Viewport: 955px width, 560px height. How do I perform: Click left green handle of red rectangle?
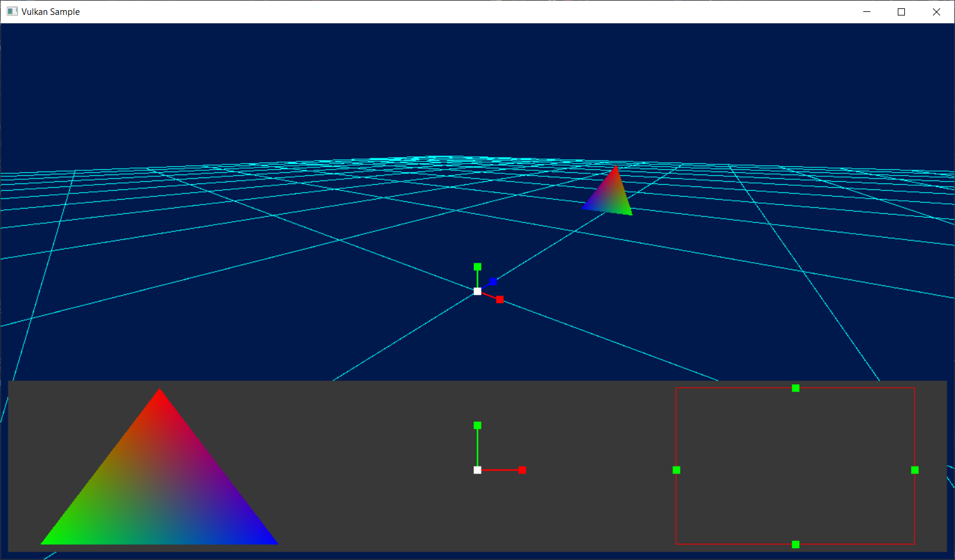tap(676, 470)
